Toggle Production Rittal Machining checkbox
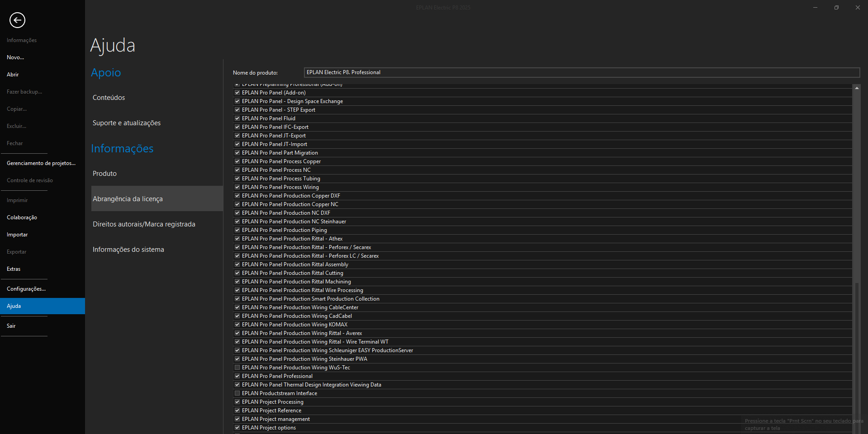 [x=237, y=282]
